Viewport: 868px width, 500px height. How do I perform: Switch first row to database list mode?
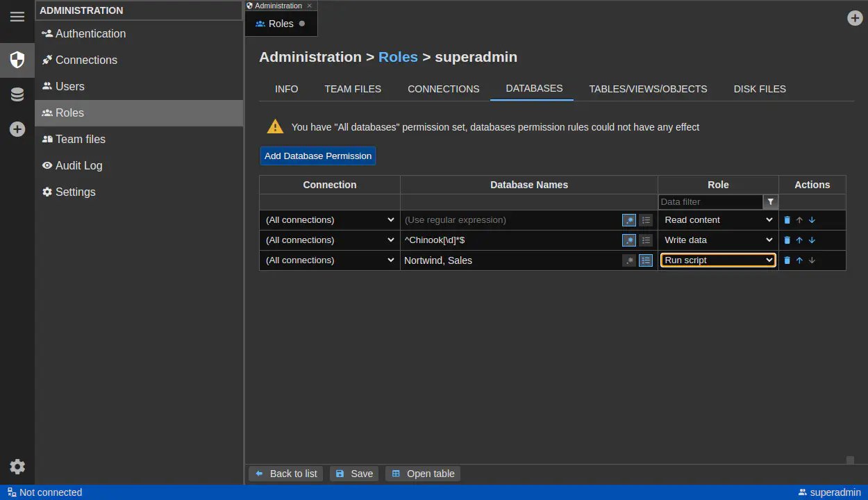[646, 220]
